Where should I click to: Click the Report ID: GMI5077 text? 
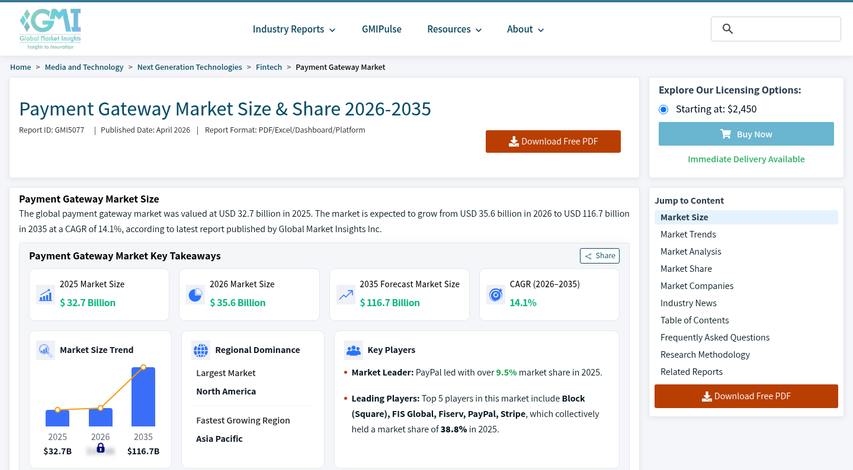tap(52, 130)
